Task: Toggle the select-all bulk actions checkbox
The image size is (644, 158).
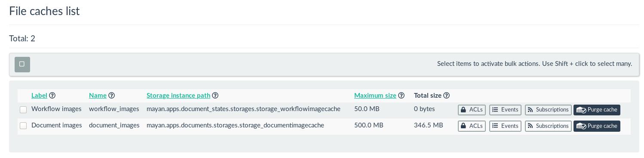Action: (x=22, y=64)
